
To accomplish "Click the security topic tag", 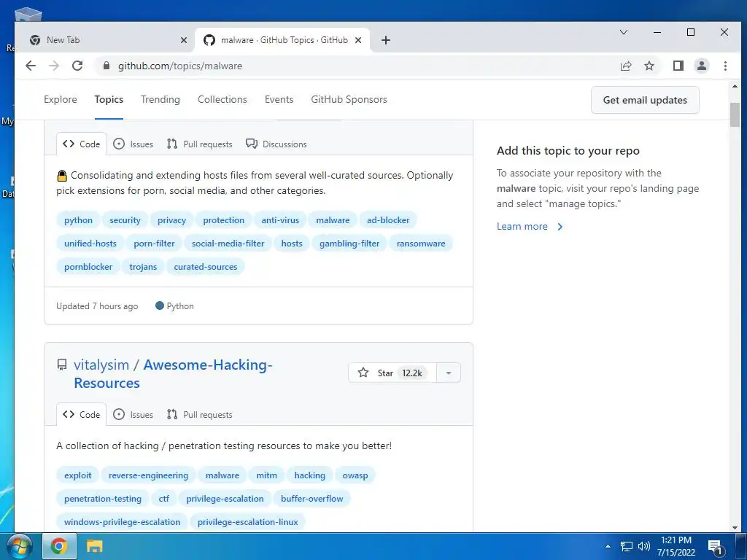I will point(125,220).
